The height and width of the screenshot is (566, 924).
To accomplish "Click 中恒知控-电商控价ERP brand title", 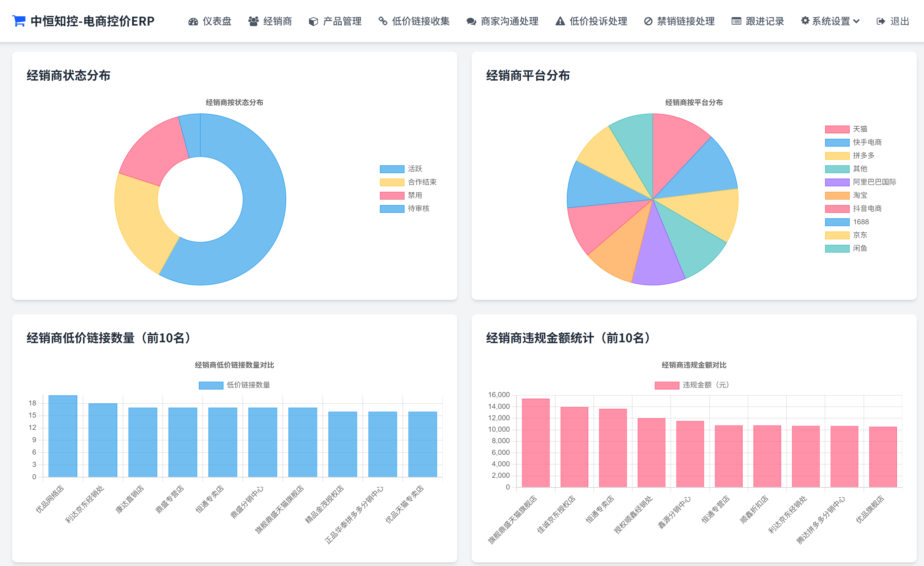I will click(x=92, y=21).
